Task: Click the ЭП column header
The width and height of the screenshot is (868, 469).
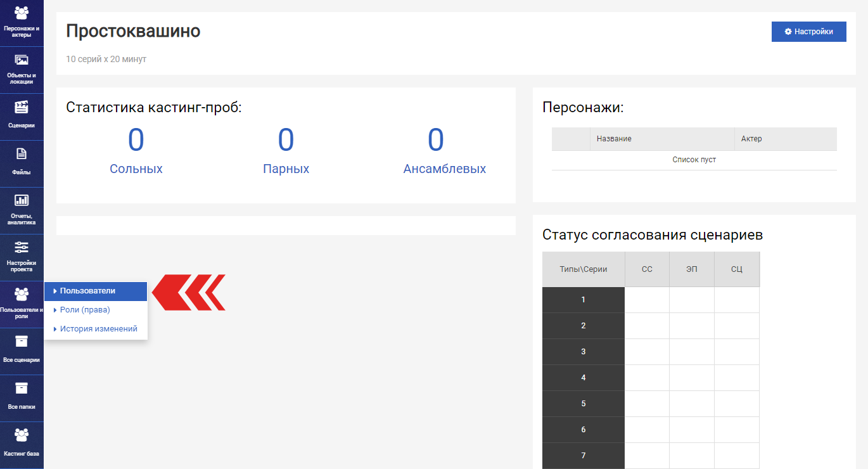Action: [692, 269]
